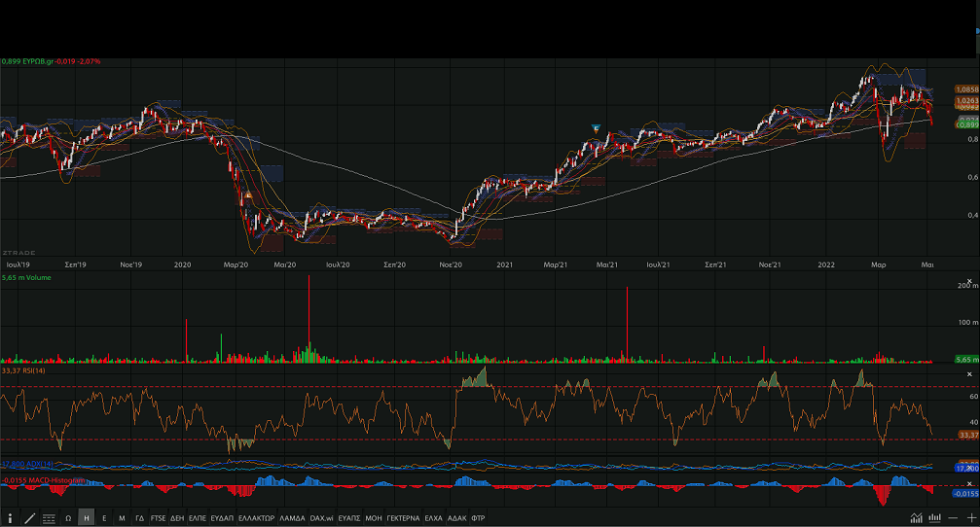980x527 pixels.
Task: Close the Volume indicator panel
Action: [x=968, y=282]
